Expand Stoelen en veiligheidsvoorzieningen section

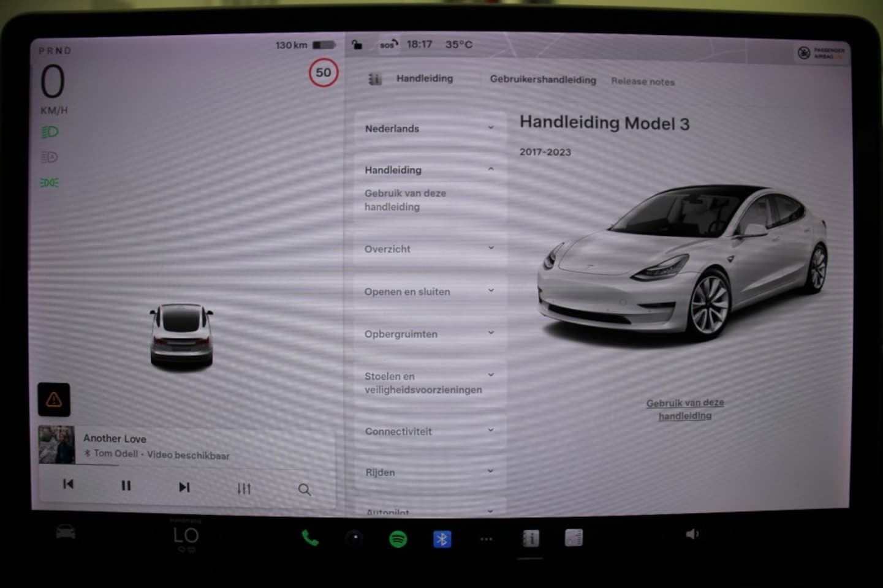(x=430, y=383)
